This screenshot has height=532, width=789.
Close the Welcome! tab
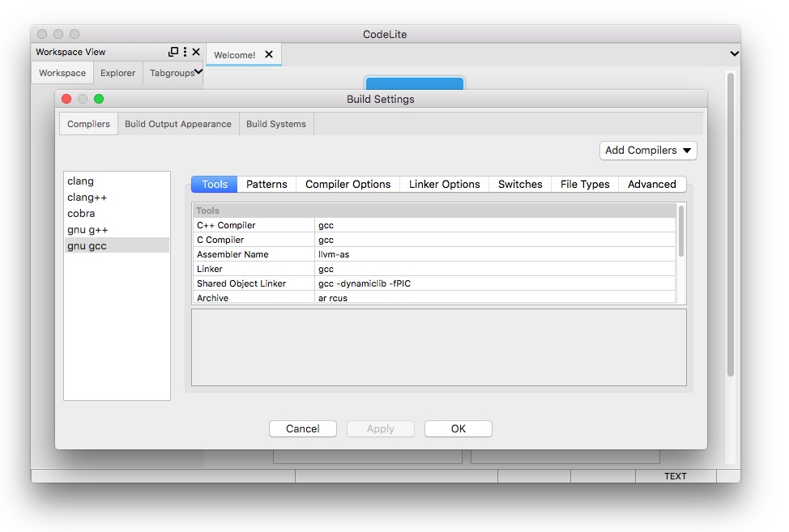point(269,54)
